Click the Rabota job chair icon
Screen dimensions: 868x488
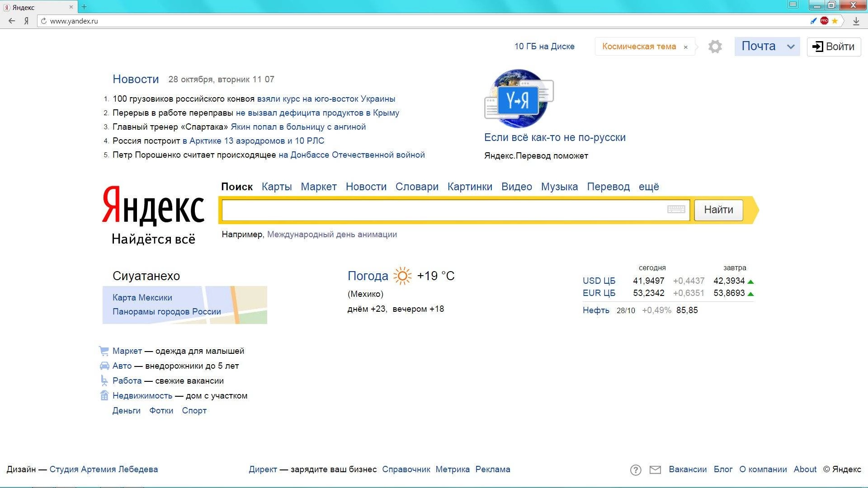(104, 380)
